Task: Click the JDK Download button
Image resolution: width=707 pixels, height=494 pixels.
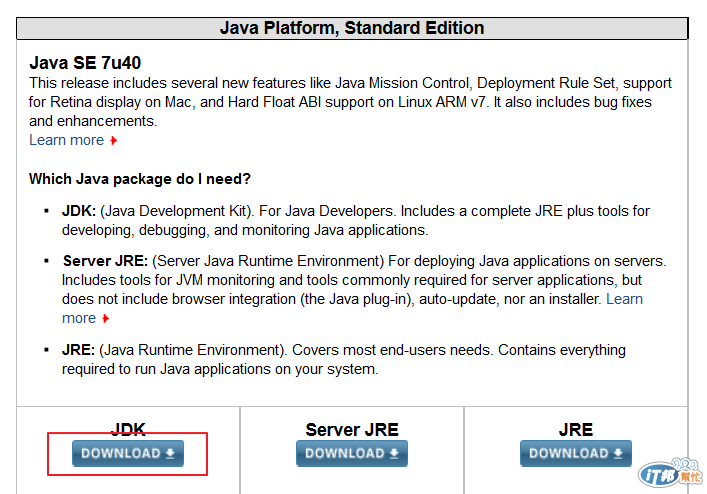Action: [x=128, y=453]
